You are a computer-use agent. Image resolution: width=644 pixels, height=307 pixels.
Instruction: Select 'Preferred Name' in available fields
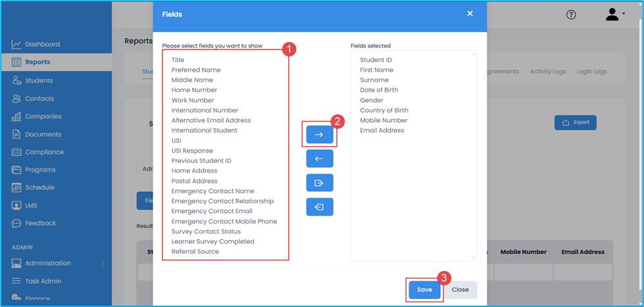pyautogui.click(x=195, y=70)
